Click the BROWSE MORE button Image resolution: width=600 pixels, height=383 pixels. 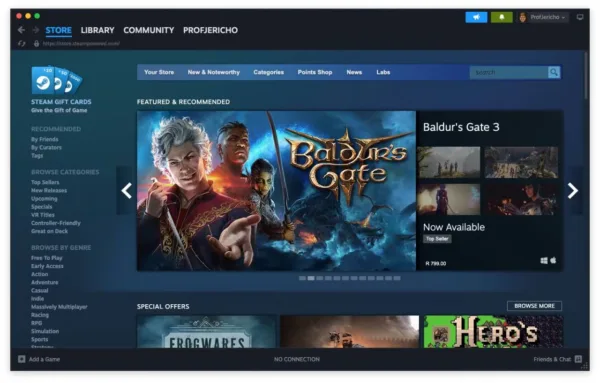tap(534, 306)
